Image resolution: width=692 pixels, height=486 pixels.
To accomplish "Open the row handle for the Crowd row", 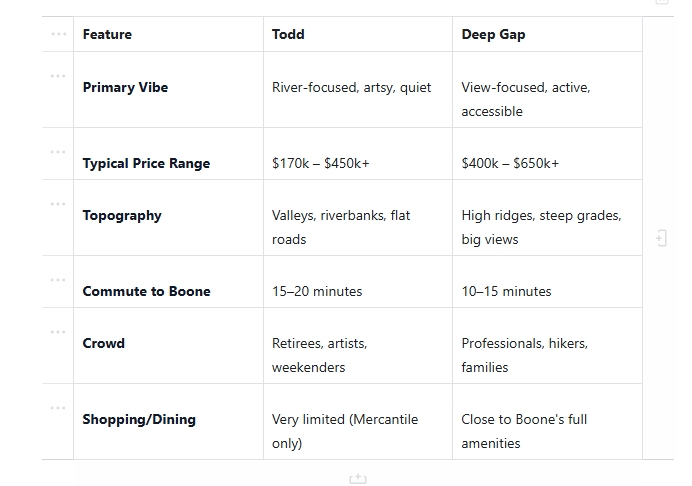I will 58,332.
